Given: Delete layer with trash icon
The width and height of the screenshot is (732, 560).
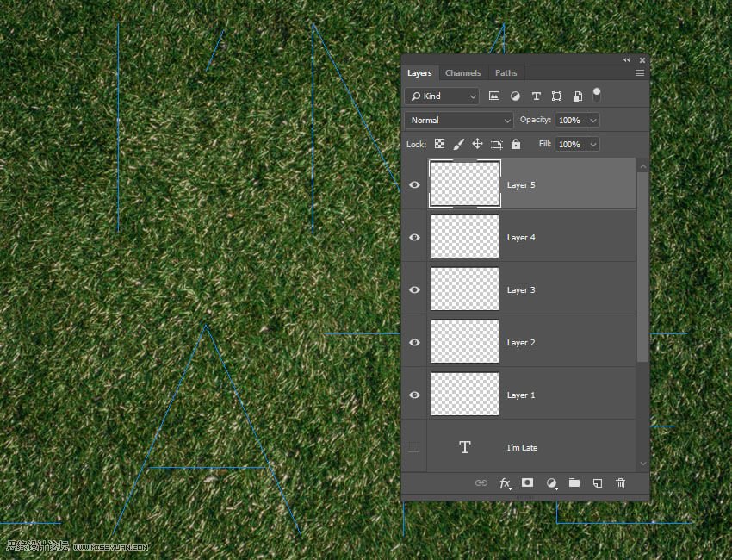Looking at the screenshot, I should coord(620,483).
